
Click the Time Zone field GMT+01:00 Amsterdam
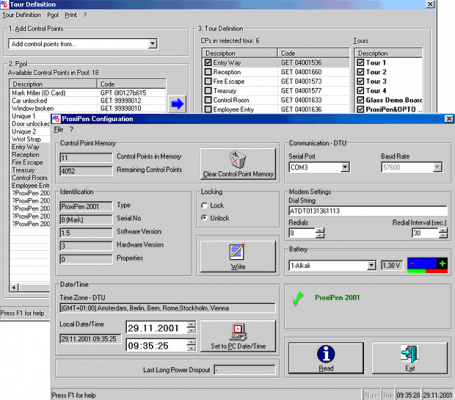(168, 308)
